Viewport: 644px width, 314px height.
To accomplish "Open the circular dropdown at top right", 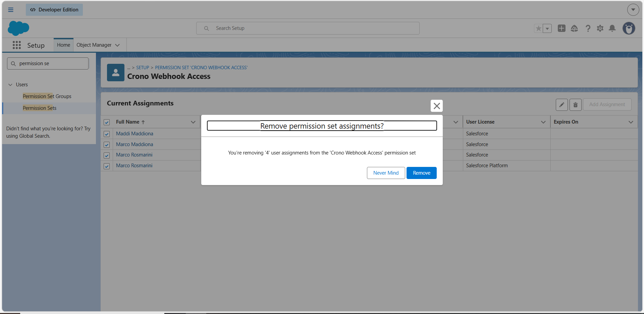I will tap(633, 10).
